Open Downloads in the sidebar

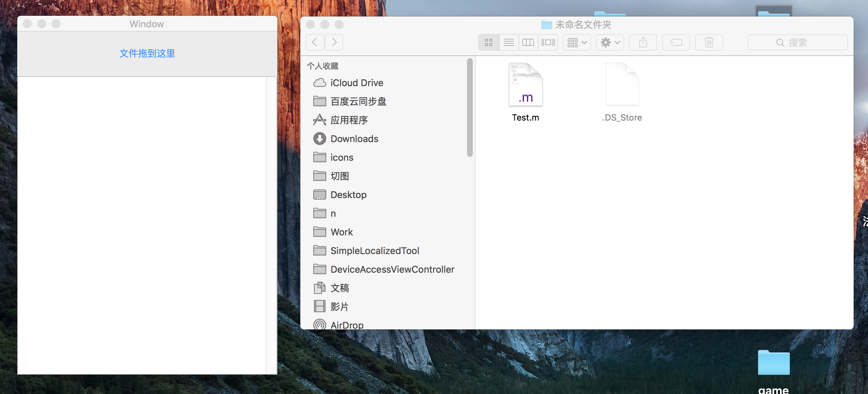tap(354, 139)
